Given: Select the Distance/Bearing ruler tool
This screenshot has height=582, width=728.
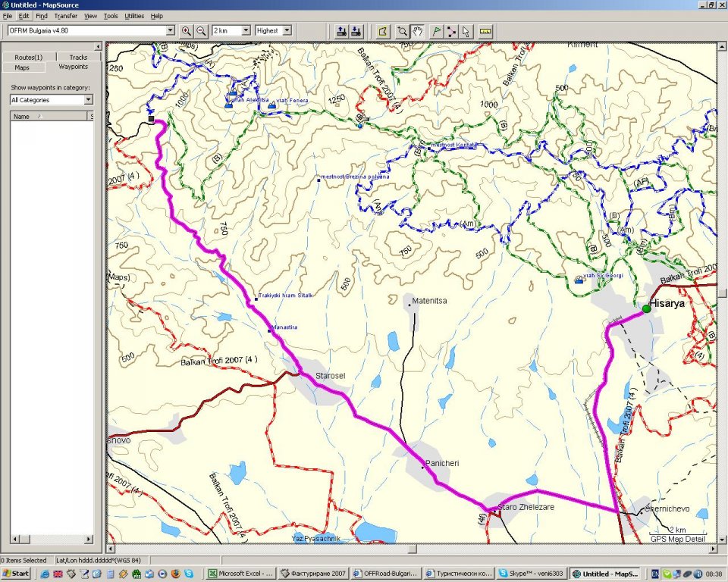Looking at the screenshot, I should [485, 31].
